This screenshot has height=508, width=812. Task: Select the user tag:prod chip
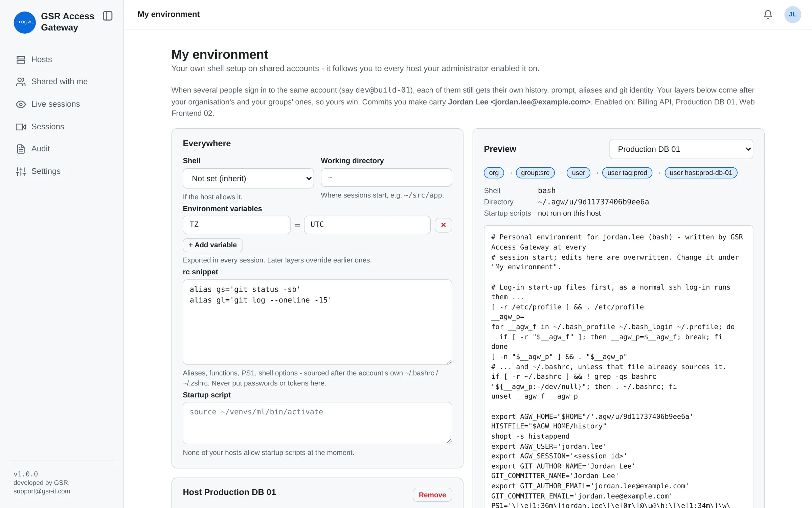[x=627, y=173]
